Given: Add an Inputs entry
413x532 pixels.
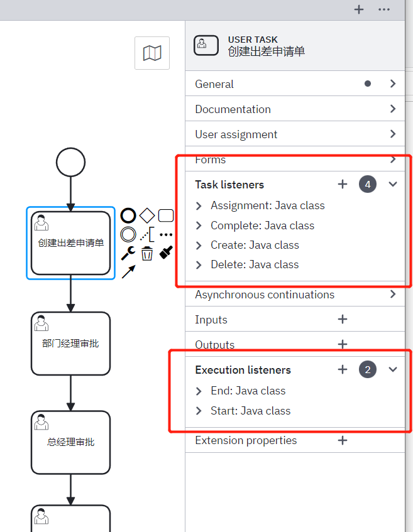Looking at the screenshot, I should 343,319.
